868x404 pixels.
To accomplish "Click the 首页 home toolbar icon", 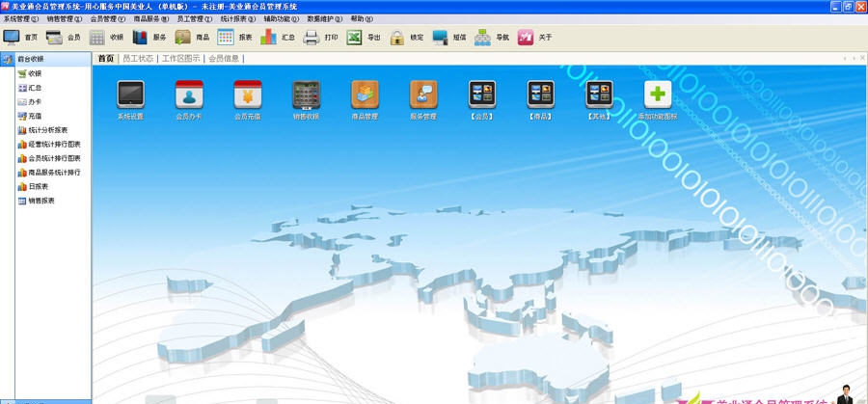I will pyautogui.click(x=12, y=37).
